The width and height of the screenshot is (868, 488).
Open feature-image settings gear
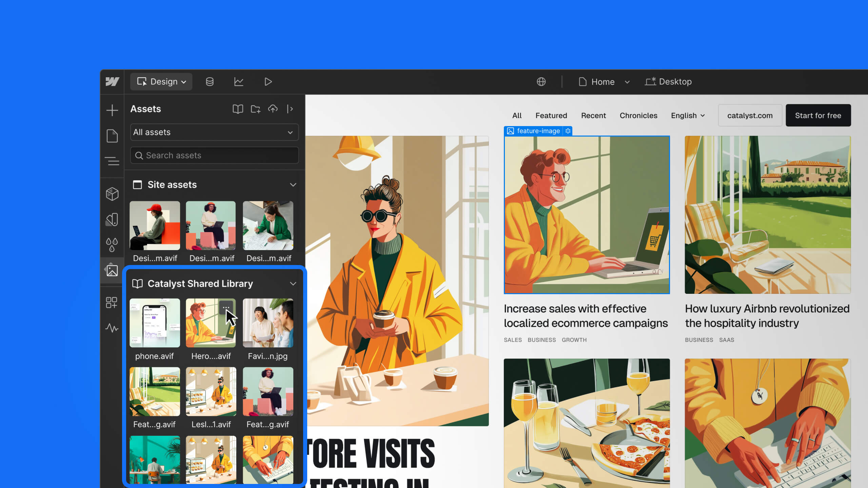tap(568, 131)
